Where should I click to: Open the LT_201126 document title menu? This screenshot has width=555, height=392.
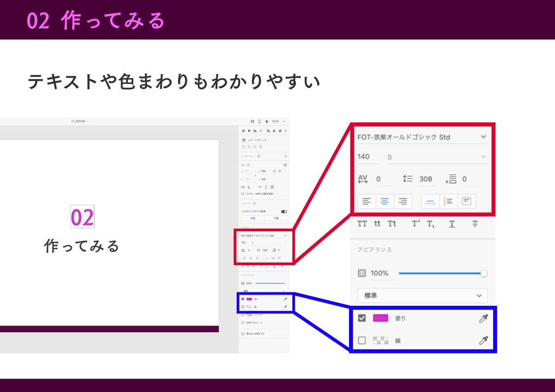[x=80, y=121]
